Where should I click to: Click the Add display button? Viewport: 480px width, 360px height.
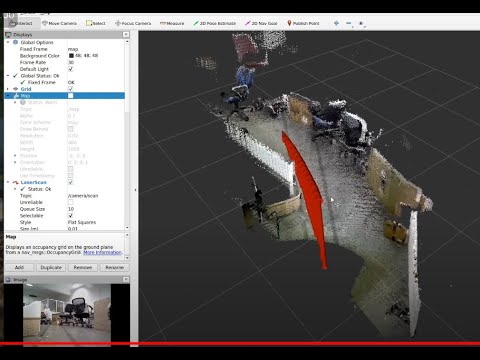click(x=19, y=267)
